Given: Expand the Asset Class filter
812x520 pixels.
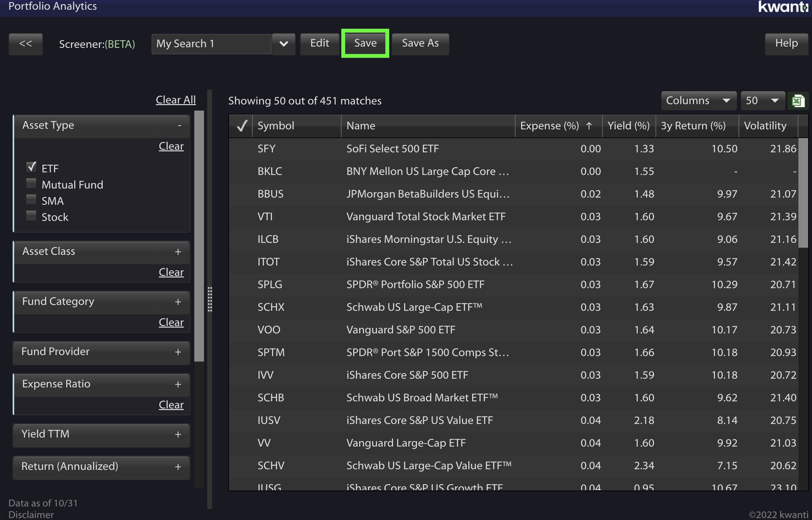Looking at the screenshot, I should [x=178, y=252].
